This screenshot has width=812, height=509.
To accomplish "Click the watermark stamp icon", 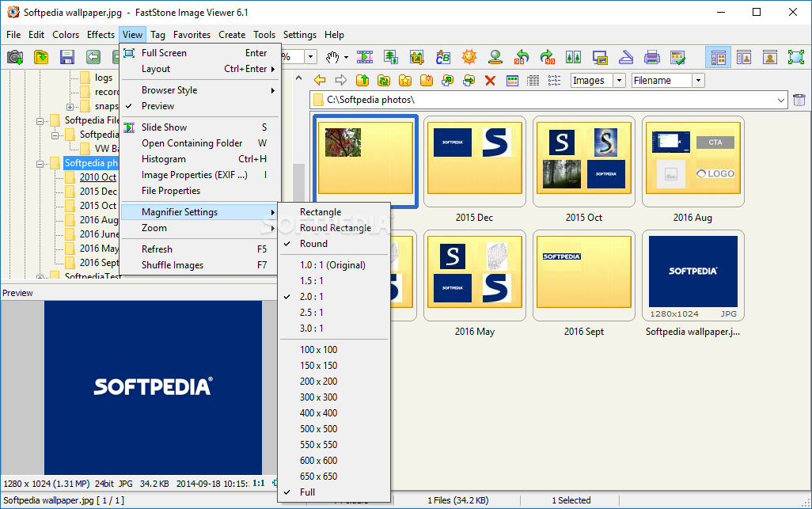I will click(495, 57).
